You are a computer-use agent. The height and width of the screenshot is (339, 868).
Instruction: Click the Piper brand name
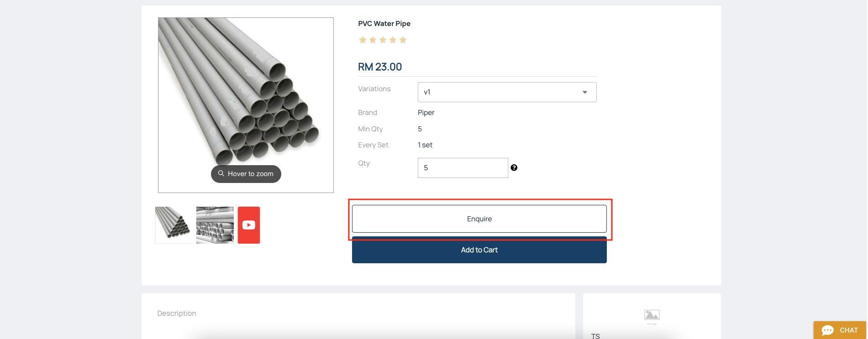click(426, 113)
